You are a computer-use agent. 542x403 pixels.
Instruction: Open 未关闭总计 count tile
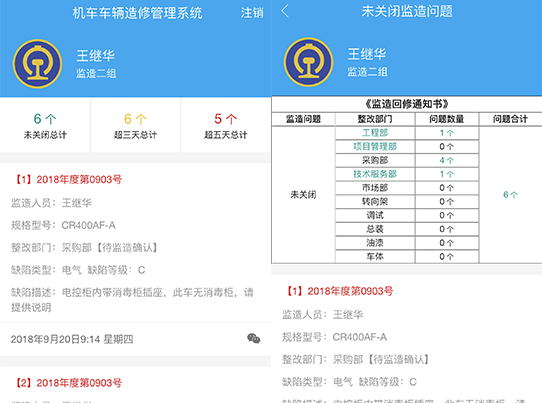click(45, 125)
